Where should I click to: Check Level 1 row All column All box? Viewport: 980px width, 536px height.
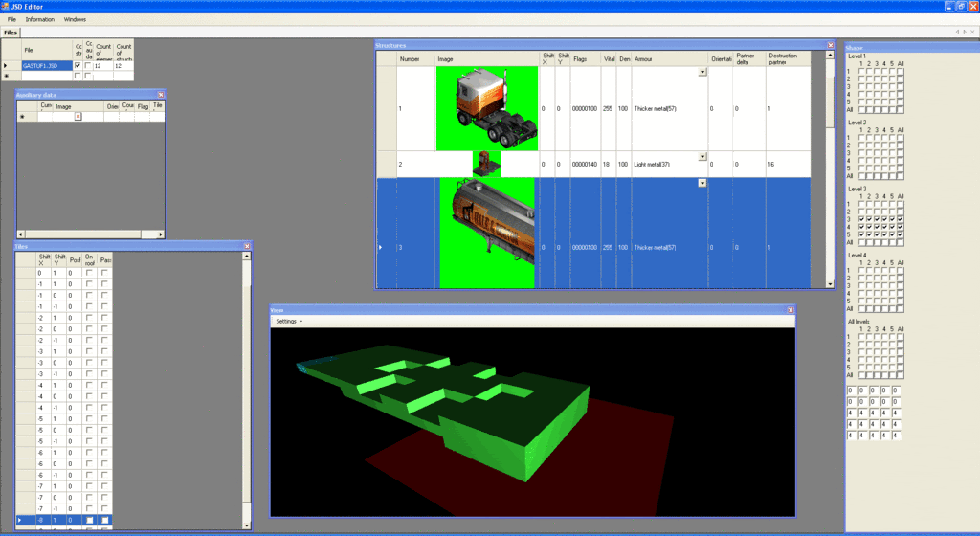[x=900, y=109]
